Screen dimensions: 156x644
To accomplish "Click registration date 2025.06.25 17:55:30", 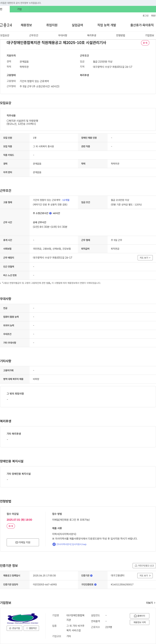I will point(44,576).
